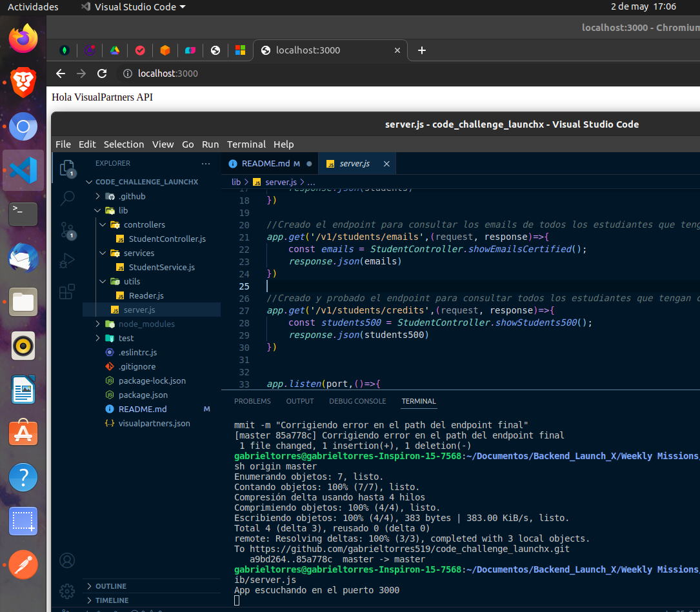Screen dimensions: 700x612
Task: Open a new Chromium tab
Action: click(422, 50)
